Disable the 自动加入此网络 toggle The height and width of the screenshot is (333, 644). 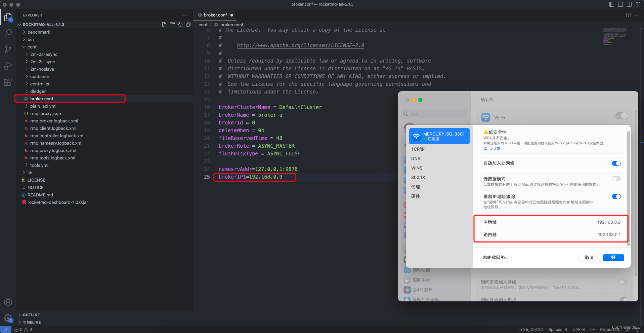coord(616,163)
